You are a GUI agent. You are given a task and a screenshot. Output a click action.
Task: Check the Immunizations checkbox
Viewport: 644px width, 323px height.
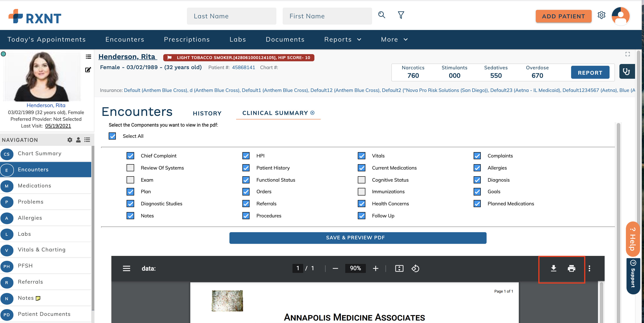(x=362, y=191)
